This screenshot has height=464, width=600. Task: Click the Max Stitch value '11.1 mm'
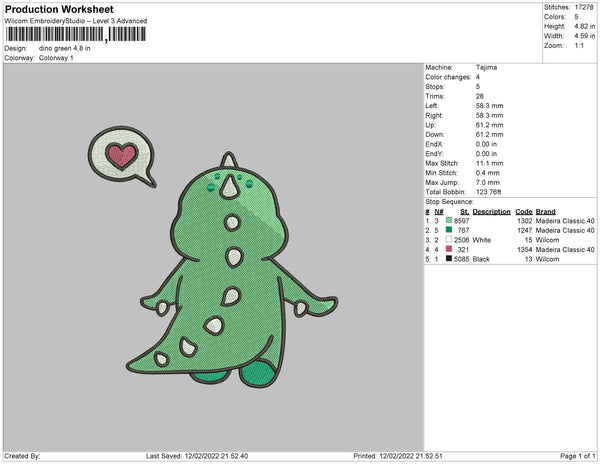pyautogui.click(x=490, y=163)
